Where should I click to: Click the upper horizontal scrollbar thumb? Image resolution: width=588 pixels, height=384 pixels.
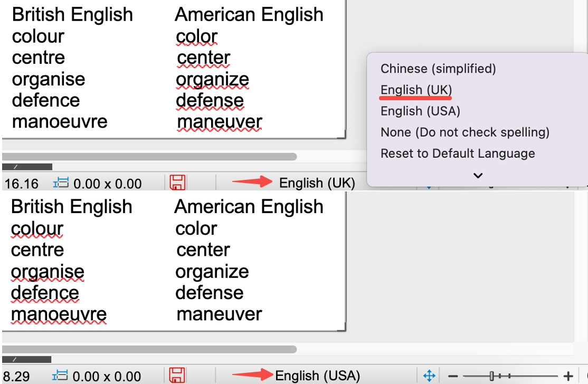[149, 157]
